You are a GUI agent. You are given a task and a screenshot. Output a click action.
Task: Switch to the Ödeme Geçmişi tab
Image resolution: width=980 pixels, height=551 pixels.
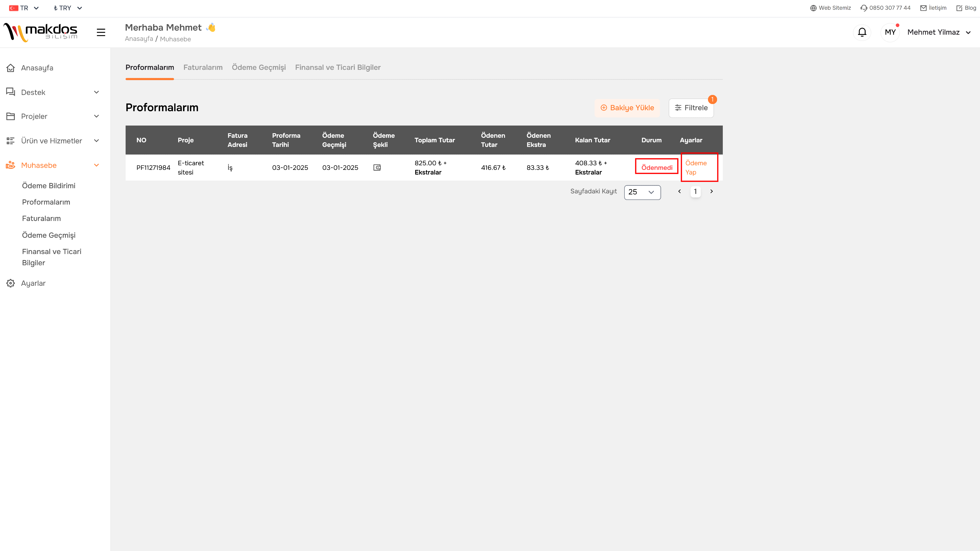click(259, 67)
